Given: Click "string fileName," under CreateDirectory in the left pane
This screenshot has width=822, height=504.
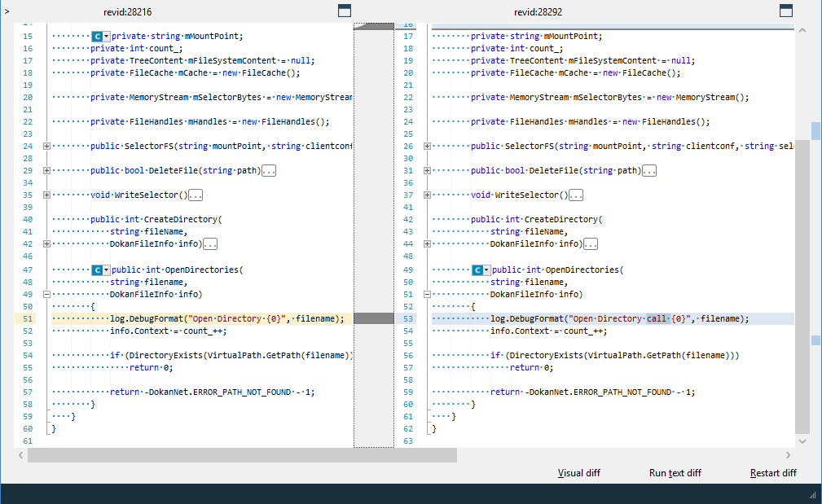Looking at the screenshot, I should (149, 231).
